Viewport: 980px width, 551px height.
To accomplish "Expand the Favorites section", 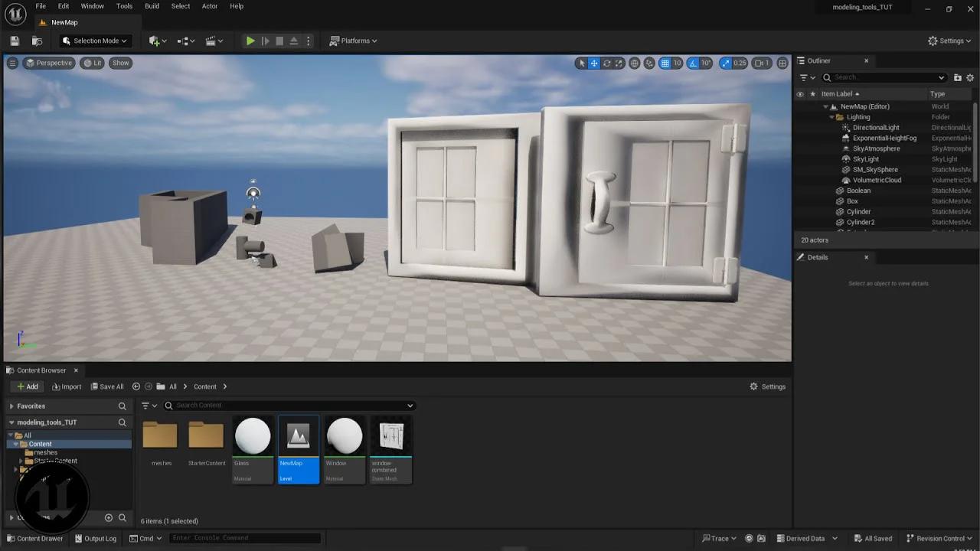I will (x=11, y=406).
